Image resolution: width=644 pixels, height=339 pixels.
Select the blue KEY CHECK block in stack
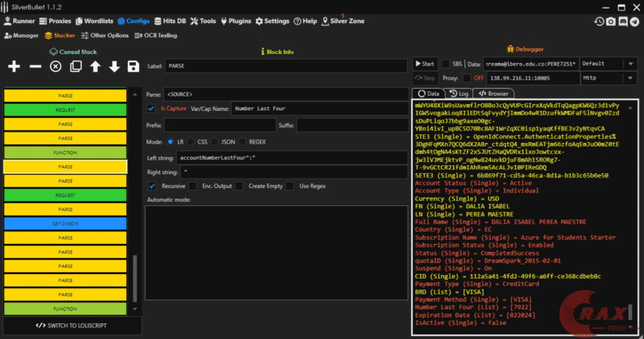coord(66,223)
